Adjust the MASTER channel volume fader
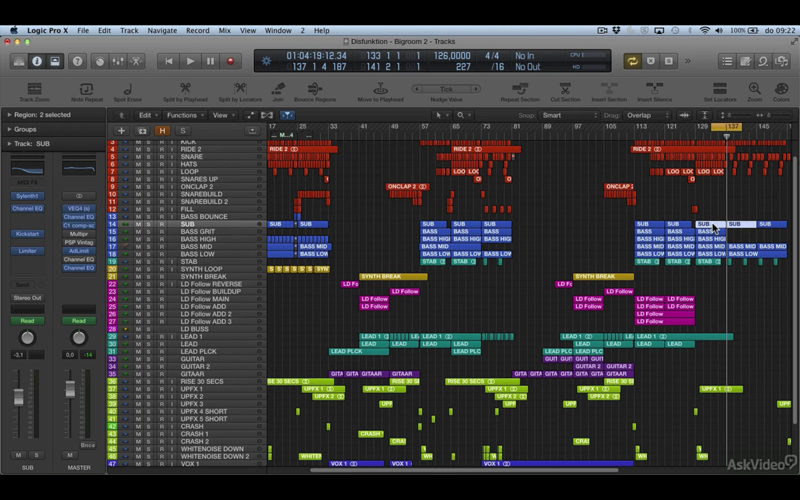The height and width of the screenshot is (500, 800). click(70, 389)
